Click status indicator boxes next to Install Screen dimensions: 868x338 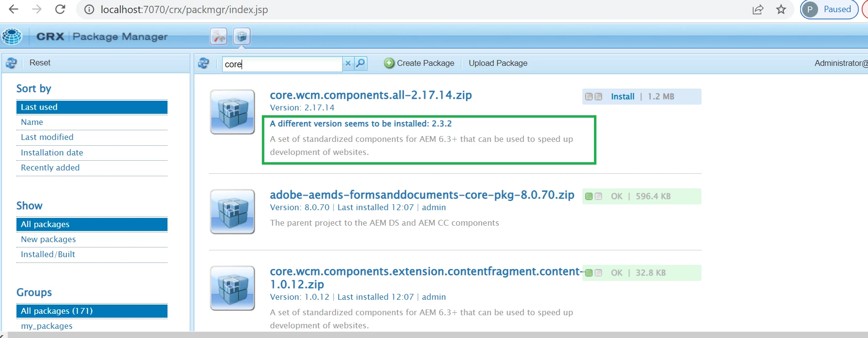(594, 96)
